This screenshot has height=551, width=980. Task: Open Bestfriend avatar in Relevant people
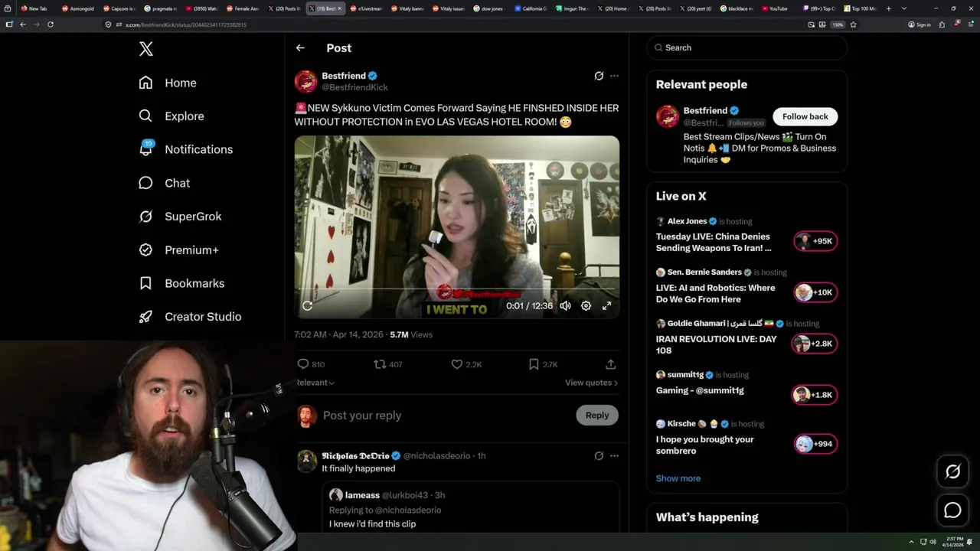click(668, 116)
